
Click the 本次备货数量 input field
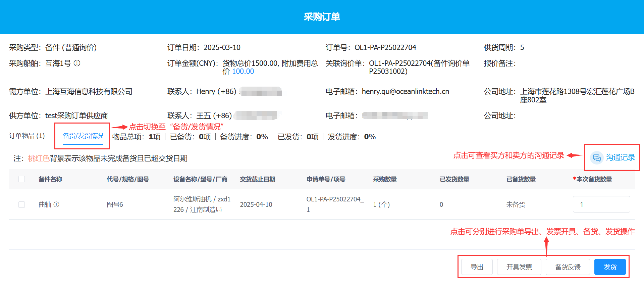click(601, 204)
